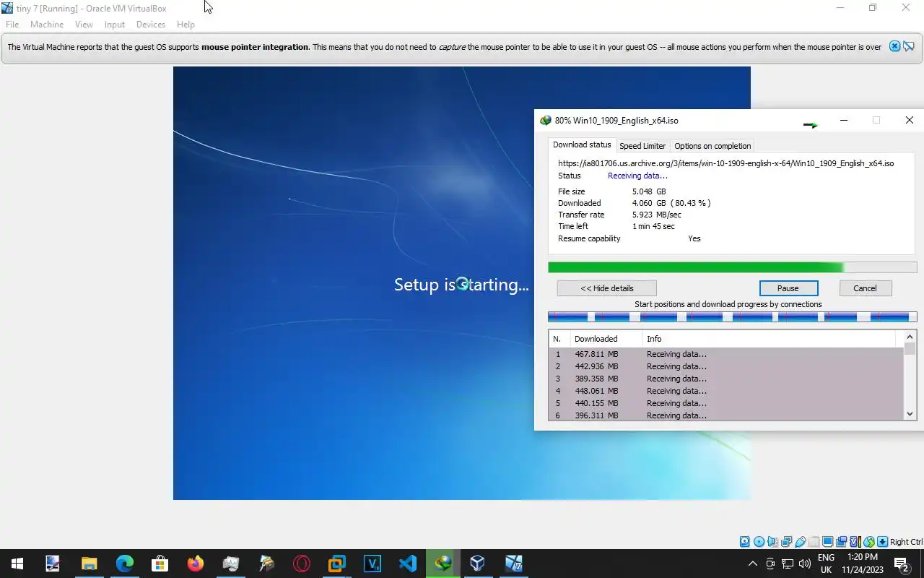The width and height of the screenshot is (924, 578).
Task: Click the Downloaded column header
Action: point(605,339)
